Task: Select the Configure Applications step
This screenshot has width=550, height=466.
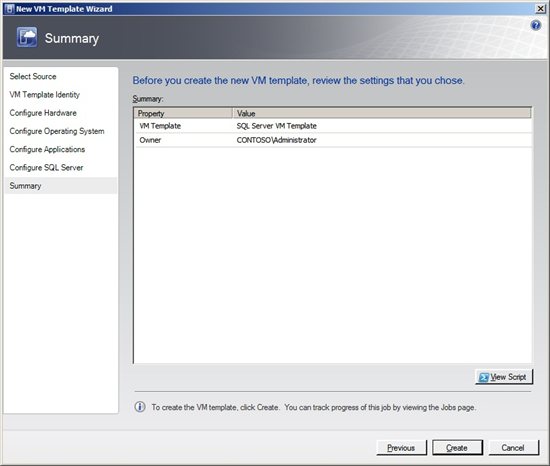Action: click(x=47, y=149)
